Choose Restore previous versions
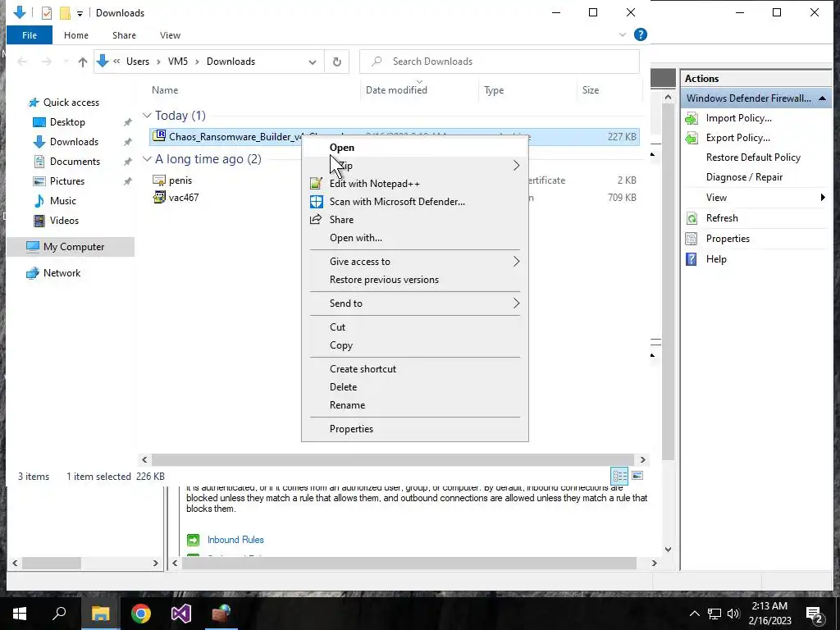840x630 pixels. [x=384, y=280]
